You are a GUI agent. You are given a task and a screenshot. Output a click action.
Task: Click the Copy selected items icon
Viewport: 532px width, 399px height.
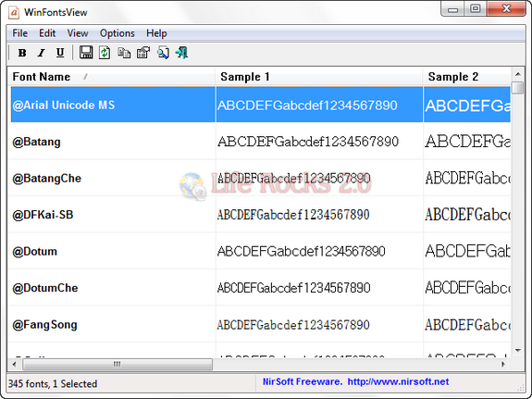[124, 53]
